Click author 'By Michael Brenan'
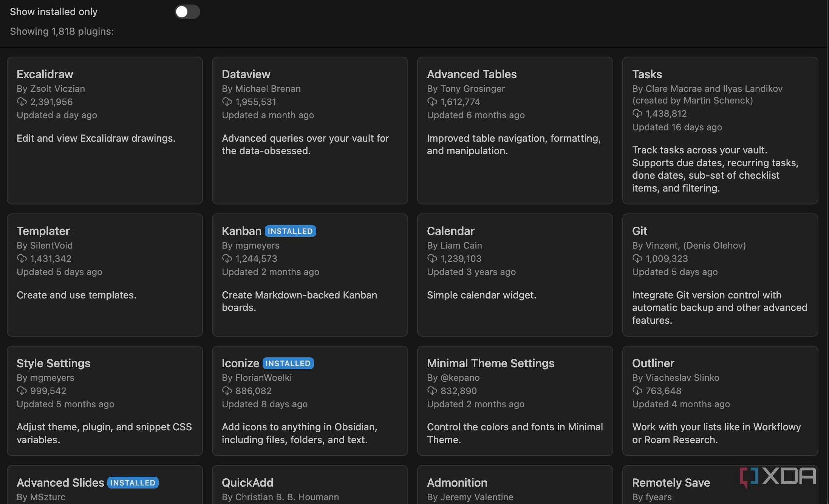 point(261,89)
